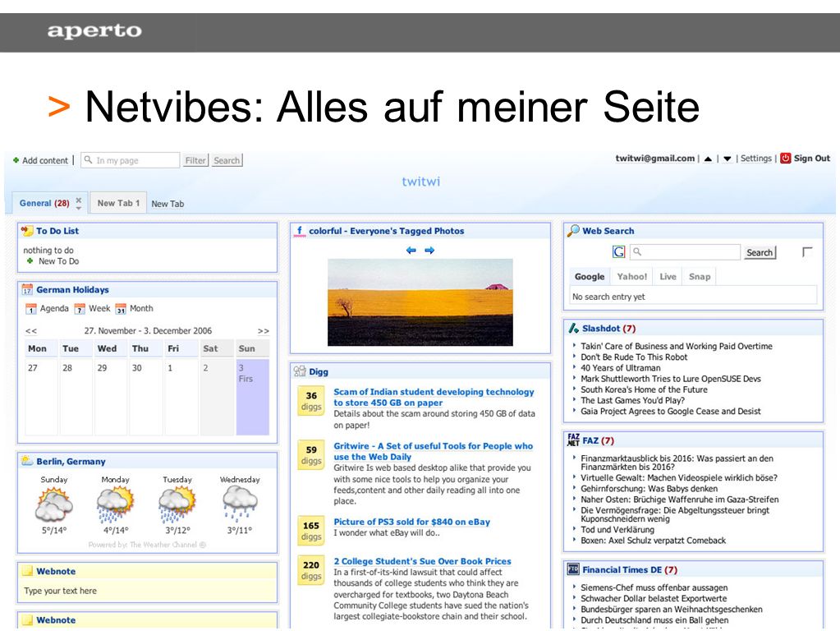Click Tuesday's weather forecast icon
The image size is (840, 631).
click(x=177, y=504)
